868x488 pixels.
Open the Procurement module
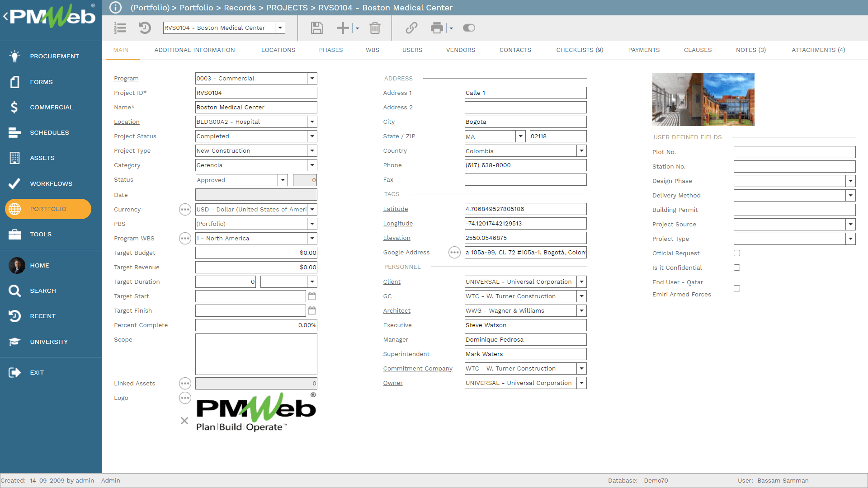pyautogui.click(x=51, y=56)
